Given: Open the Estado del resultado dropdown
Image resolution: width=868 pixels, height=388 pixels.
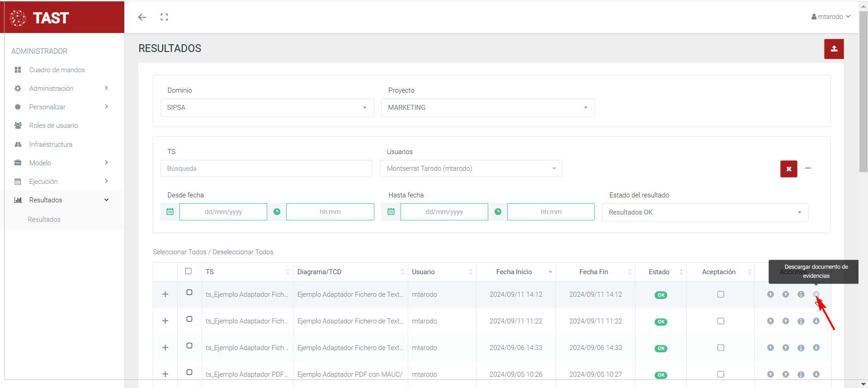Looking at the screenshot, I should (705, 212).
